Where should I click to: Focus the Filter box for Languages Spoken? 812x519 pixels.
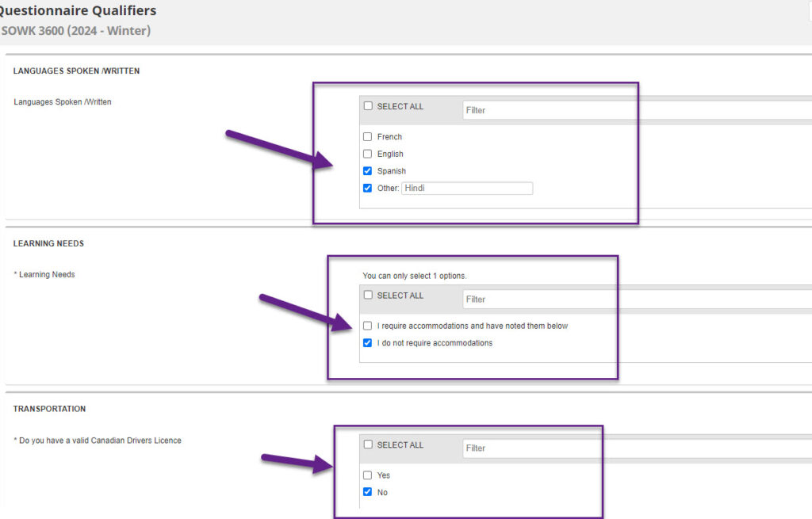636,110
